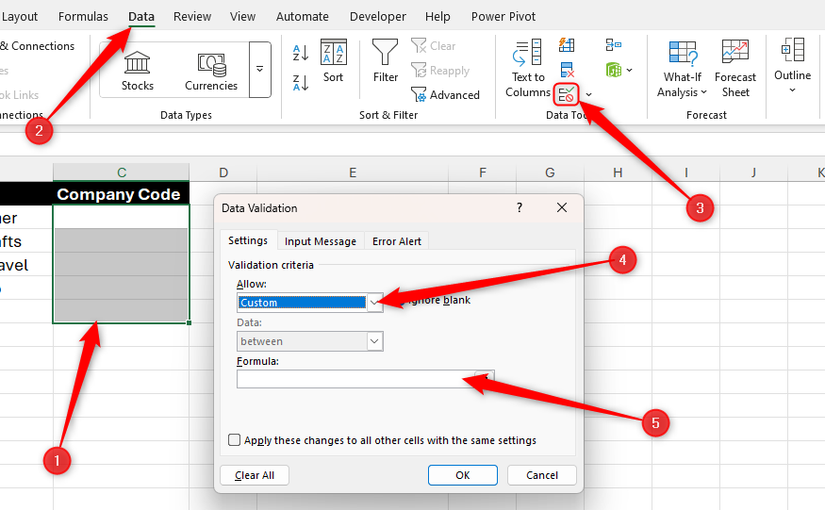Check 'Apply these changes to all other cells'

(x=234, y=440)
